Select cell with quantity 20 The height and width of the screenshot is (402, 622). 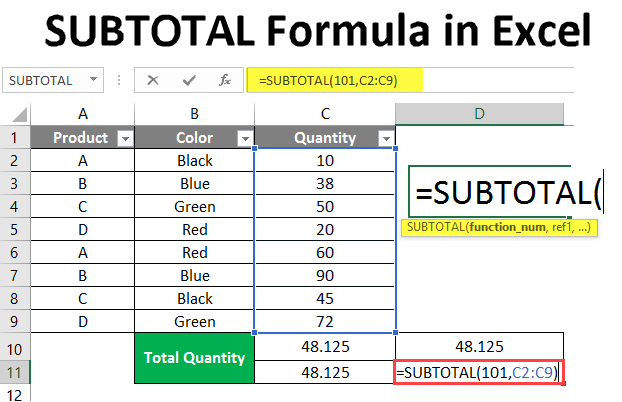[325, 230]
